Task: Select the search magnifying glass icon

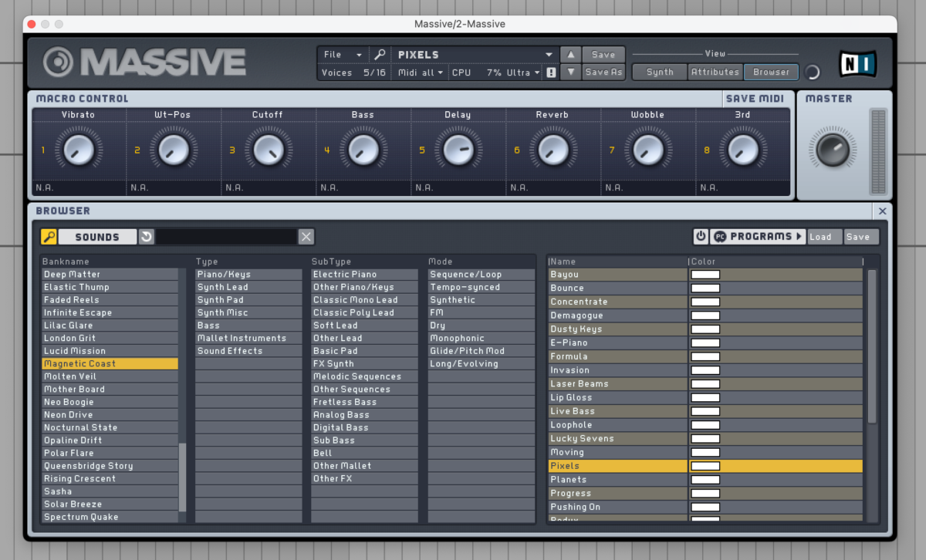Action: coord(379,55)
